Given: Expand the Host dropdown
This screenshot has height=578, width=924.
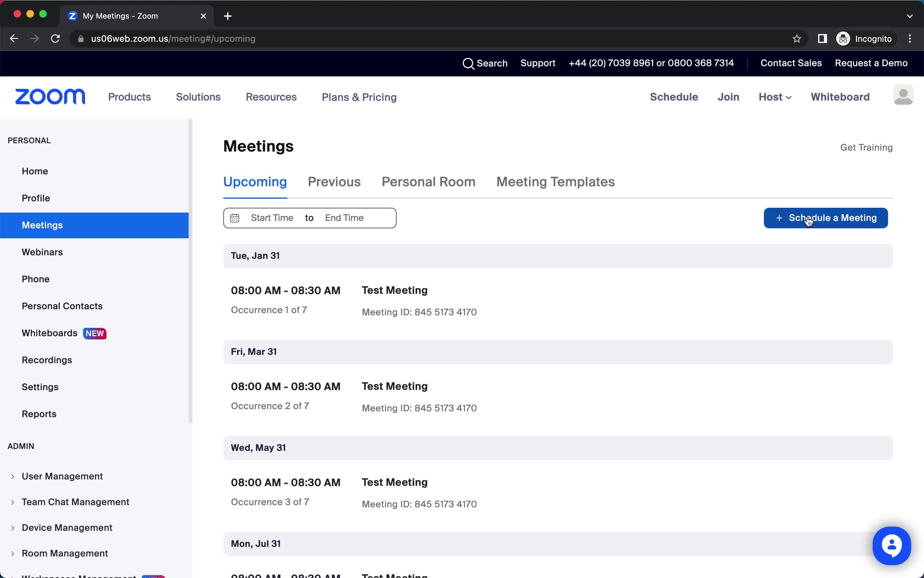Looking at the screenshot, I should coord(775,97).
